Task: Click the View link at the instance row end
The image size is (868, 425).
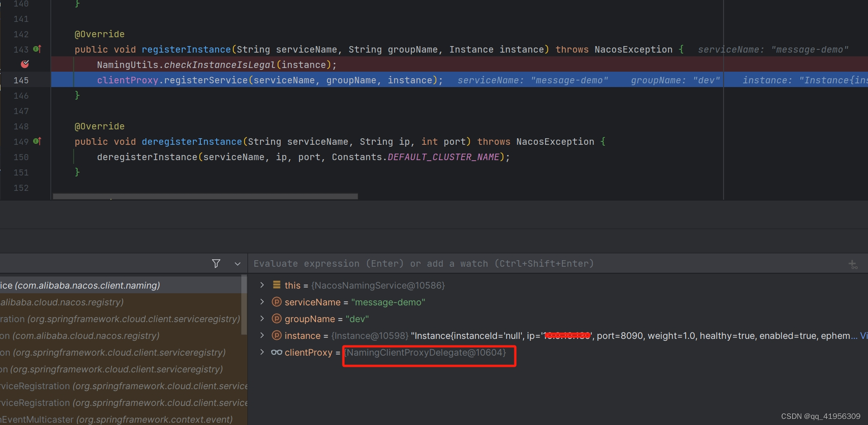Action: coord(864,336)
